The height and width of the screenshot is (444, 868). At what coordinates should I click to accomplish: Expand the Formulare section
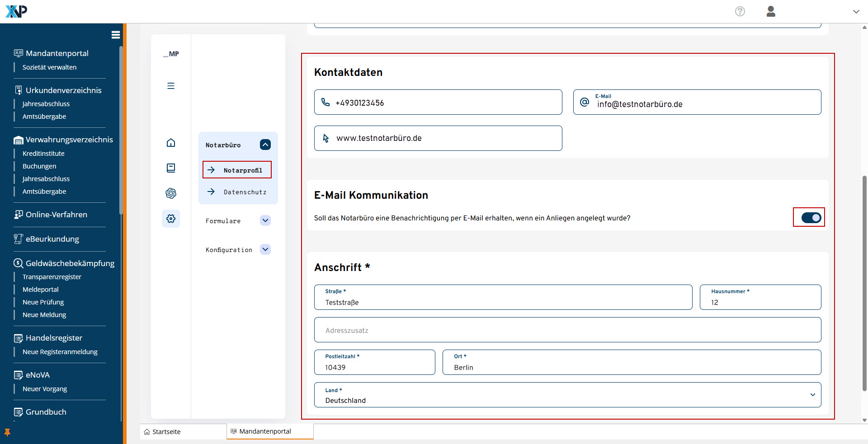pyautogui.click(x=265, y=220)
